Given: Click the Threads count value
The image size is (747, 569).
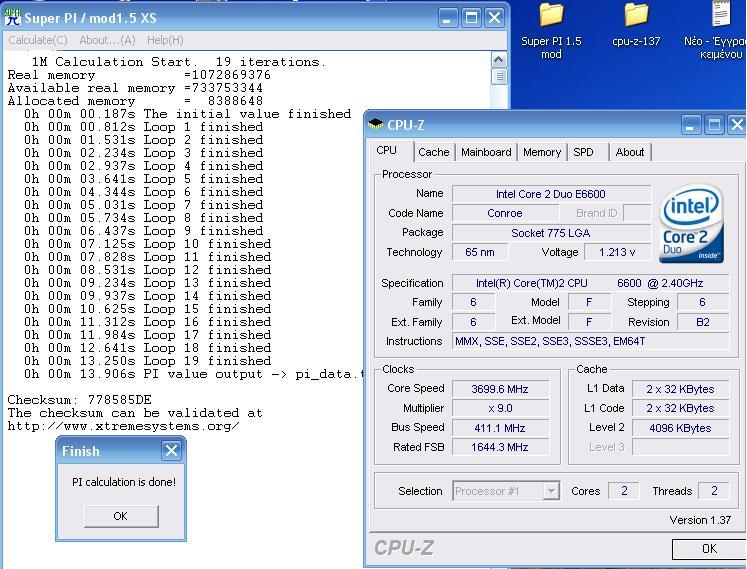Looking at the screenshot, I should click(714, 491).
